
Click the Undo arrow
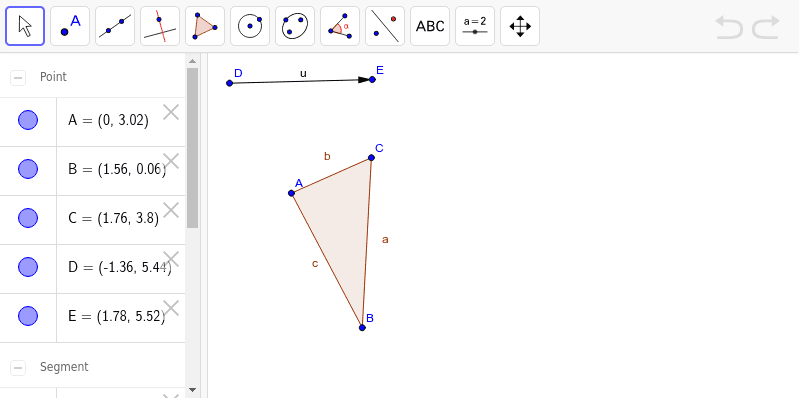click(729, 27)
